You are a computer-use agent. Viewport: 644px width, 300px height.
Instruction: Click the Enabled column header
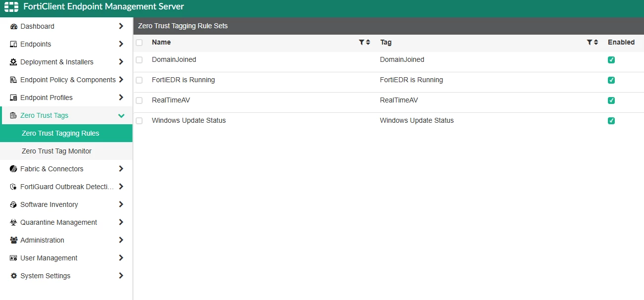(x=621, y=43)
